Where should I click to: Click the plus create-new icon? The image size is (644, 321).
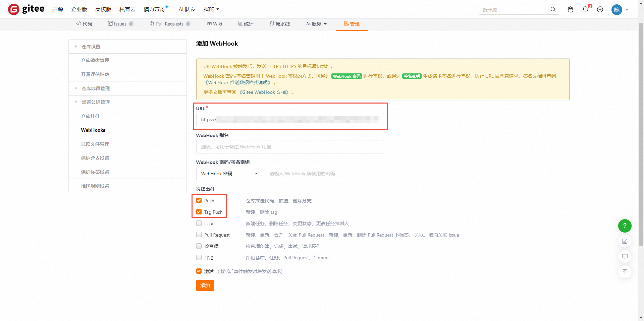[600, 9]
